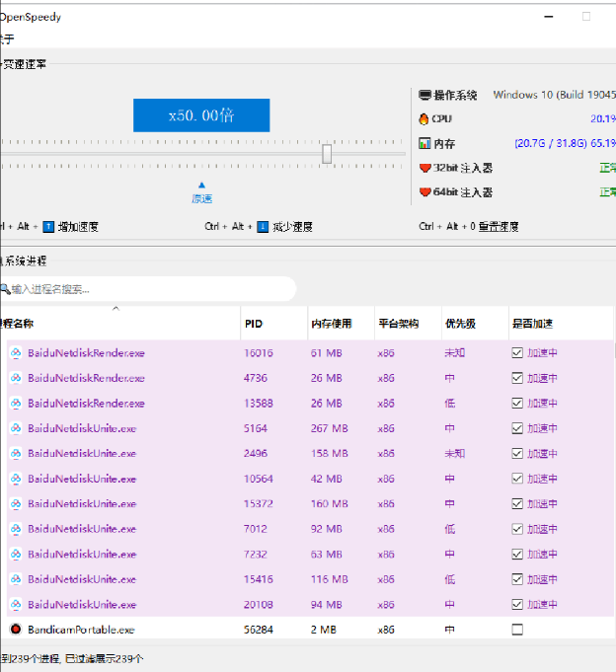Click Baidu icon of process PID 16016
Image resolution: width=616 pixels, height=672 pixels.
pos(16,353)
